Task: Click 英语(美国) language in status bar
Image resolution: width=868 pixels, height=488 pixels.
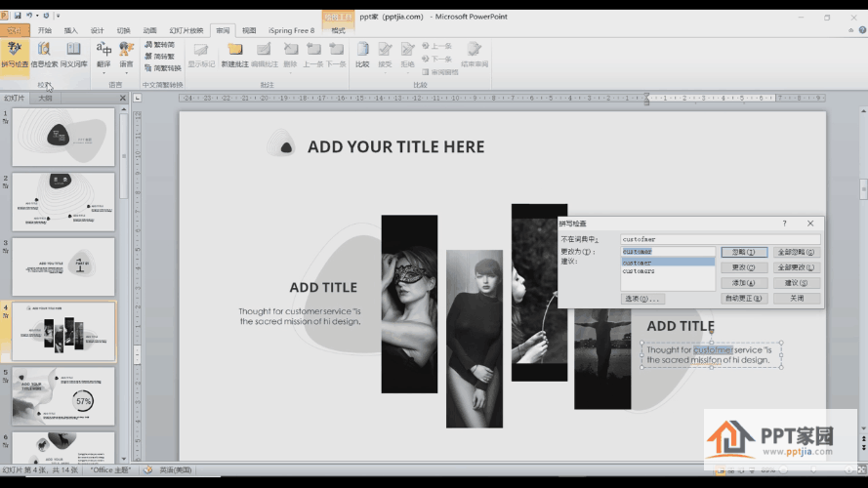Action: click(x=176, y=469)
